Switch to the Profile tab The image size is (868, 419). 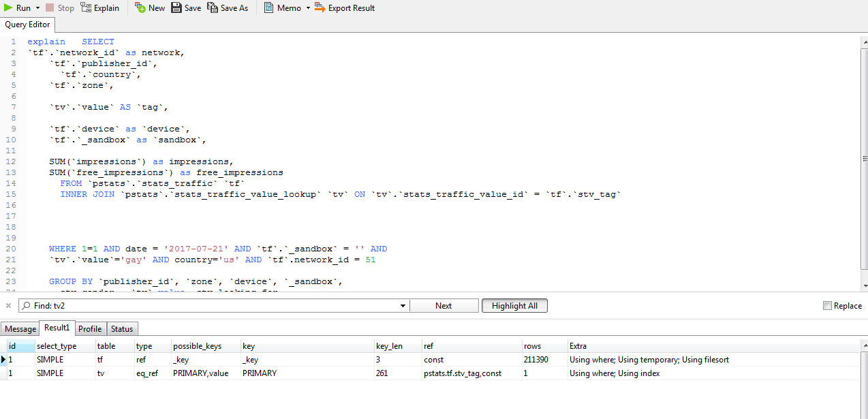pos(90,329)
